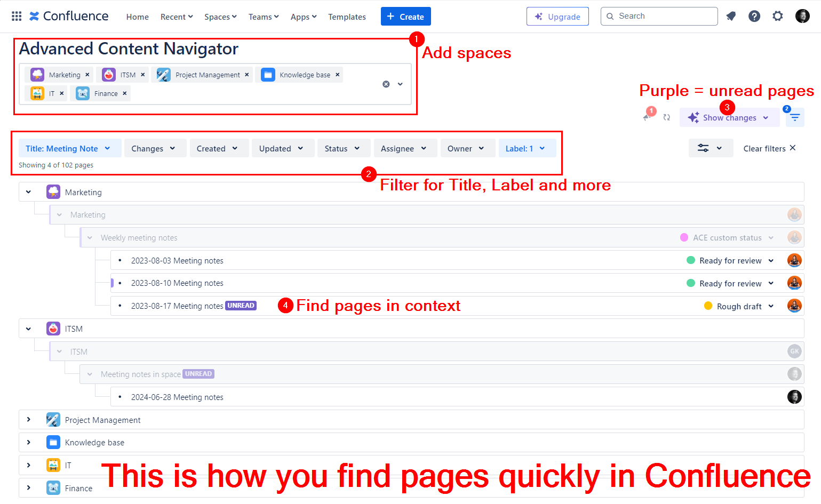Click Clear filters
Viewport: 821px width, 504px height.
(x=769, y=148)
